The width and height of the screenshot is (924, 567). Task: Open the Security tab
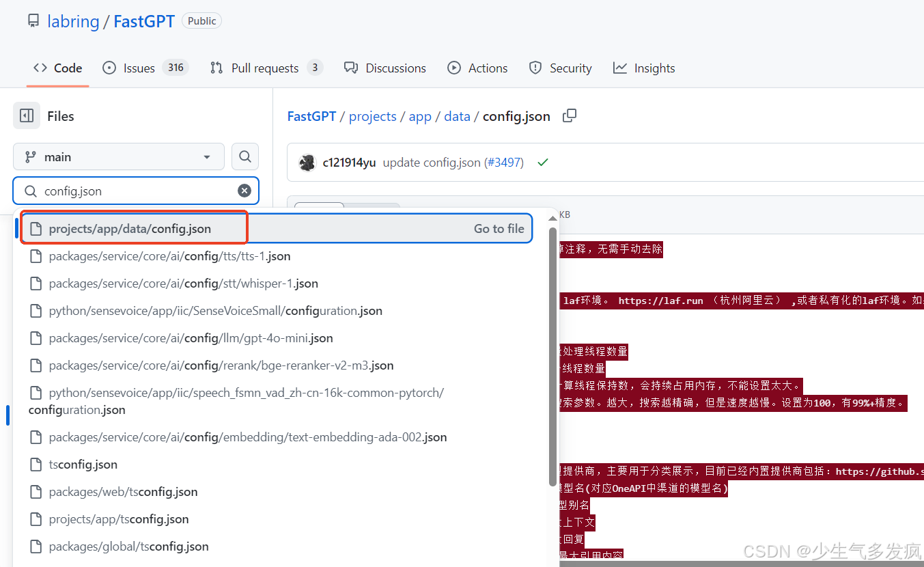[x=560, y=68]
